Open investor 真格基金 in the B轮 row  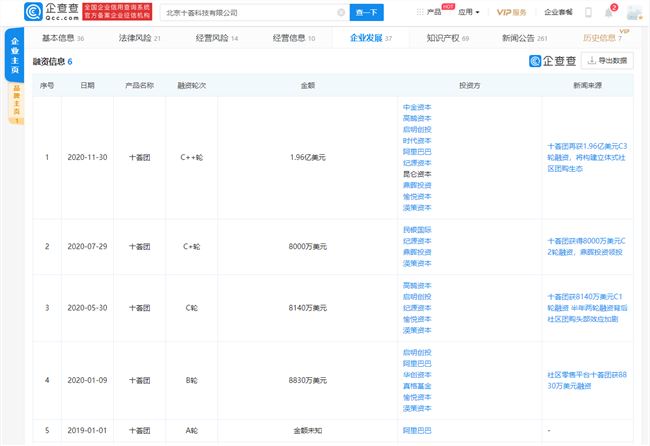pyautogui.click(x=417, y=386)
